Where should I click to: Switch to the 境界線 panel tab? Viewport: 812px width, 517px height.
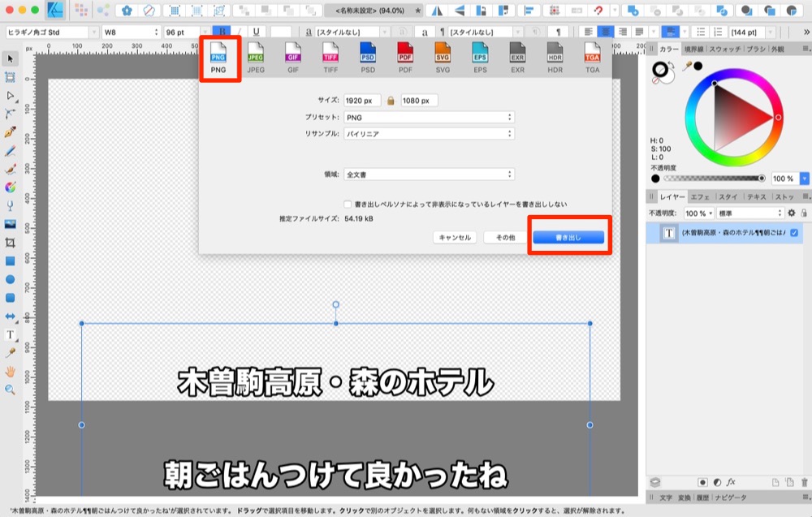693,50
